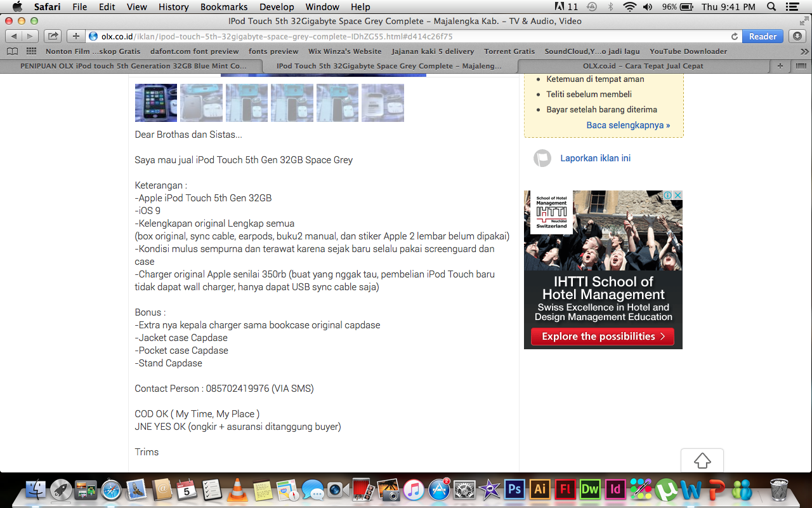Open VLC cone icon in the Dock

click(237, 489)
